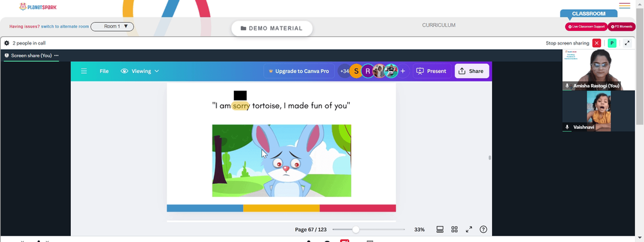Click Upgrade to Canva Pro button
Screen dimensions: 644x242
[x=299, y=71]
